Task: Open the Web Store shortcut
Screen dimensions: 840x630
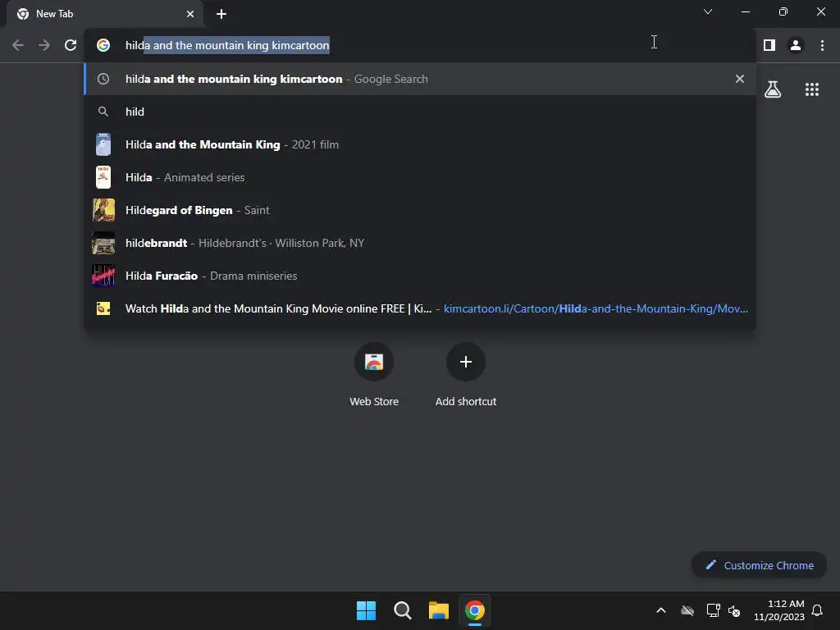Action: tap(374, 373)
